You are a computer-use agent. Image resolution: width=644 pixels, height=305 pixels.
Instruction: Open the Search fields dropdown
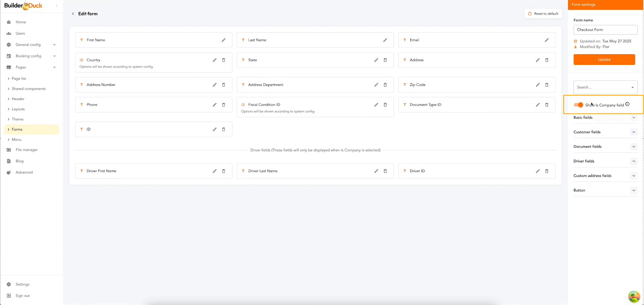click(x=605, y=87)
